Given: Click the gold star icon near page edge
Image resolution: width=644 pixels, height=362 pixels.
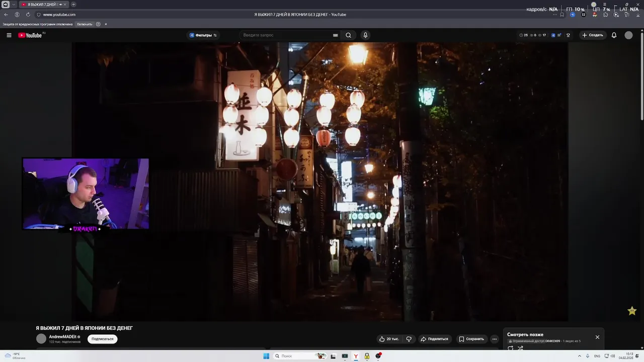Looking at the screenshot, I should 632,311.
